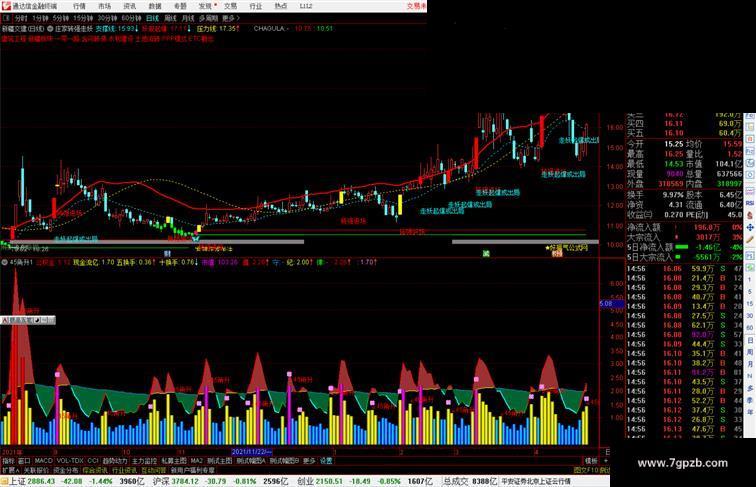
Task: Select the 月线 period tab
Action: (x=188, y=18)
